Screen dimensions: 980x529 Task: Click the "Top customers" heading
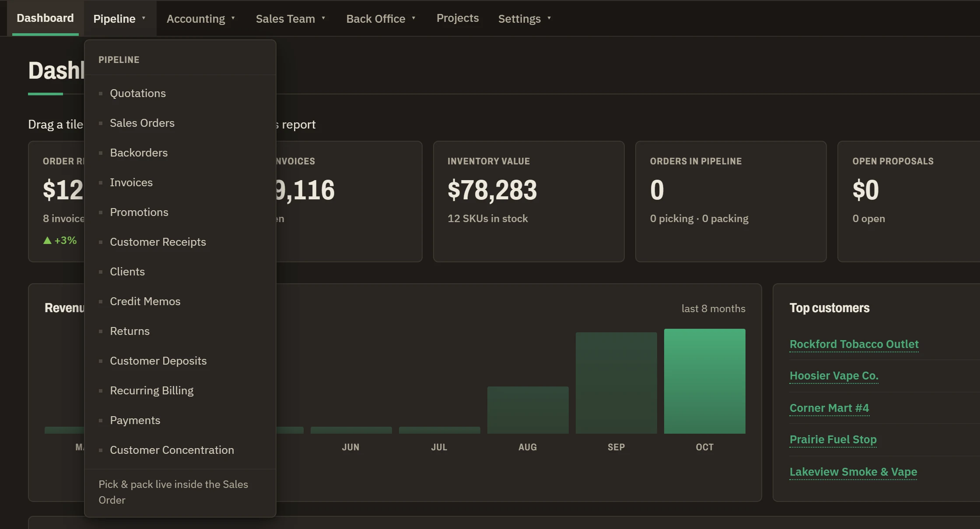pyautogui.click(x=829, y=308)
